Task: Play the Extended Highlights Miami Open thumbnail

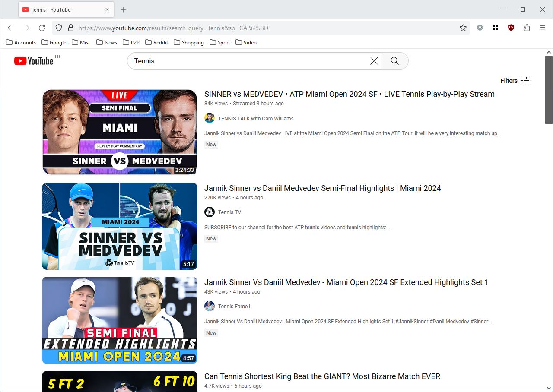Action: [120, 320]
